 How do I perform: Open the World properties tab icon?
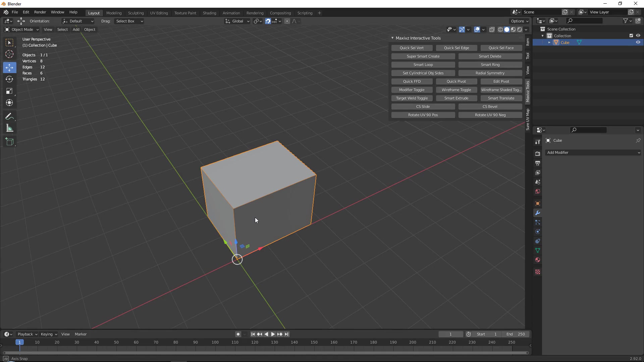click(538, 191)
